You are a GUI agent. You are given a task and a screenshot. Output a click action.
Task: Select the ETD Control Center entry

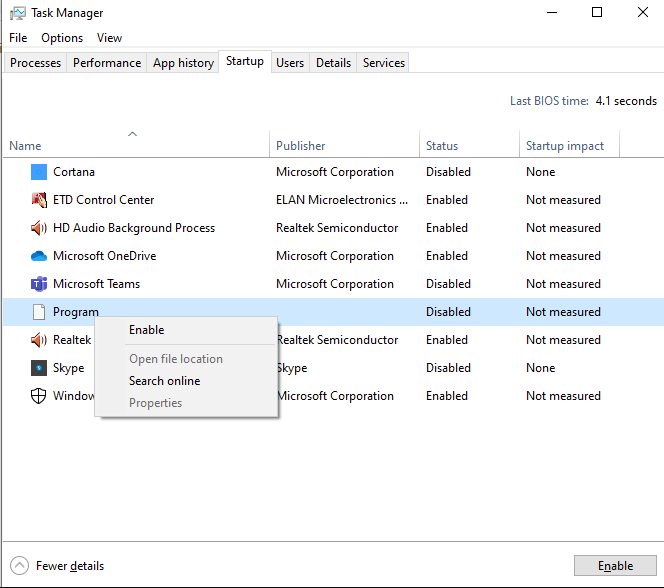pos(103,200)
